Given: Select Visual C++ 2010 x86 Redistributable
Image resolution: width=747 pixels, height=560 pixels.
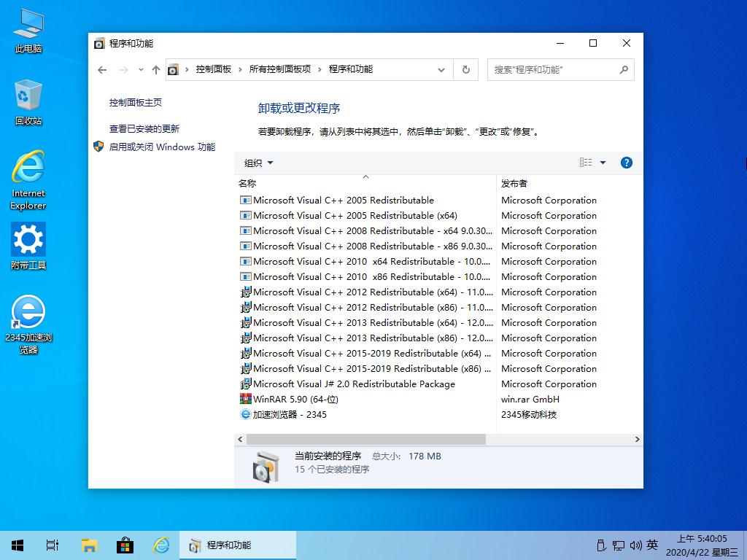Looking at the screenshot, I should [365, 276].
